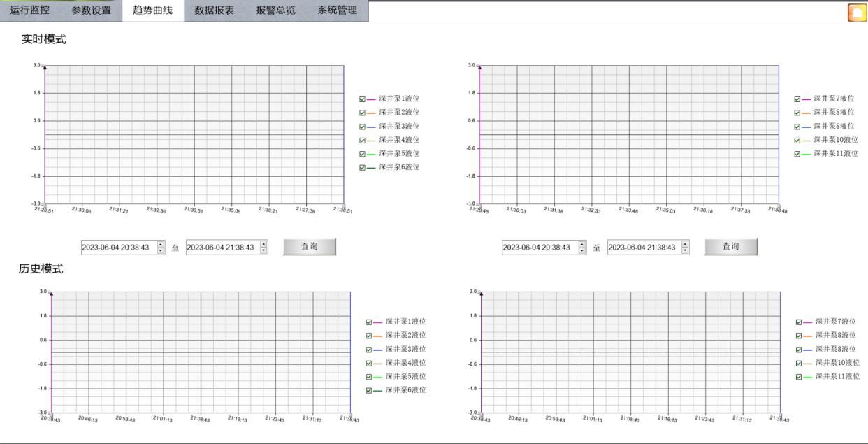
Task: Click the left panel's 20:38:43 start time field
Action: click(x=117, y=247)
